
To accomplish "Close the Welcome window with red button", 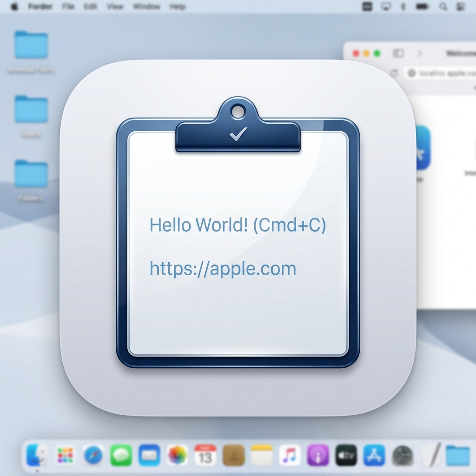I will [x=356, y=53].
